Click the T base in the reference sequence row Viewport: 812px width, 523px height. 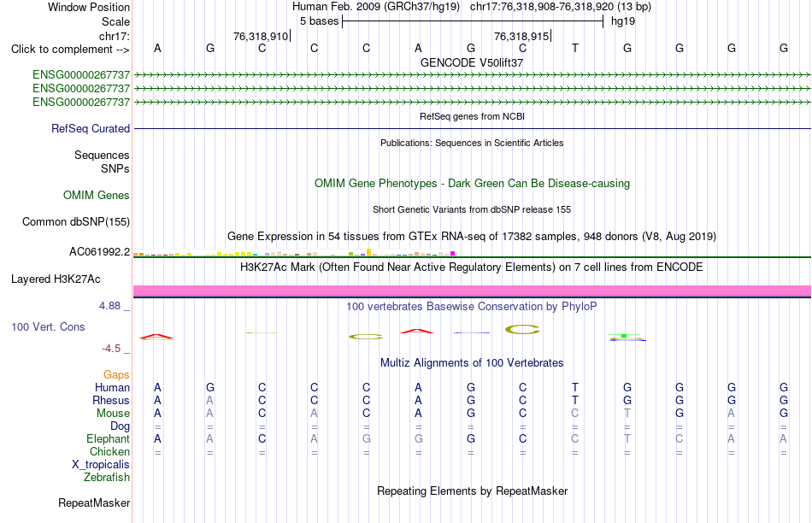pos(575,48)
